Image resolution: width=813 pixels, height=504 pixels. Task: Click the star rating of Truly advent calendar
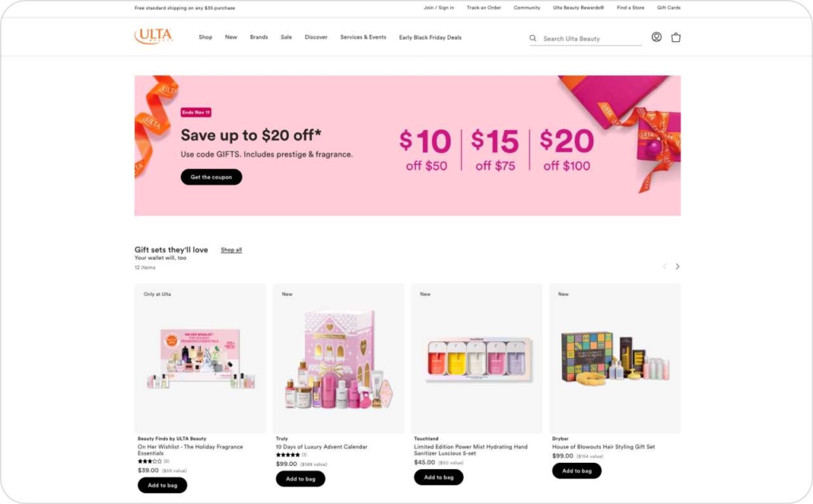(287, 455)
